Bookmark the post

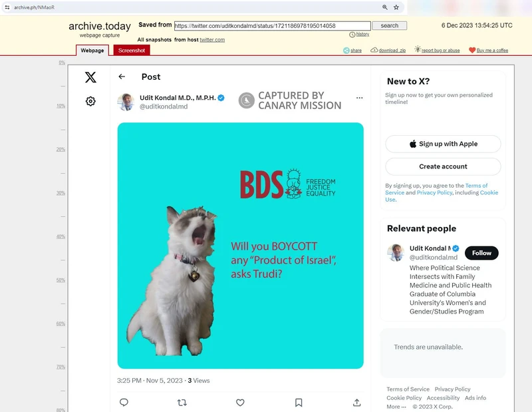(299, 403)
